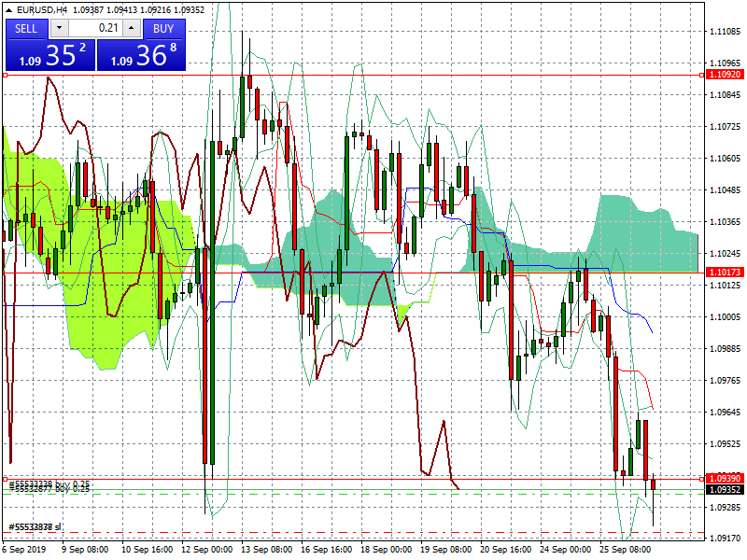Click the BUY button in one-click panel

pos(164,29)
